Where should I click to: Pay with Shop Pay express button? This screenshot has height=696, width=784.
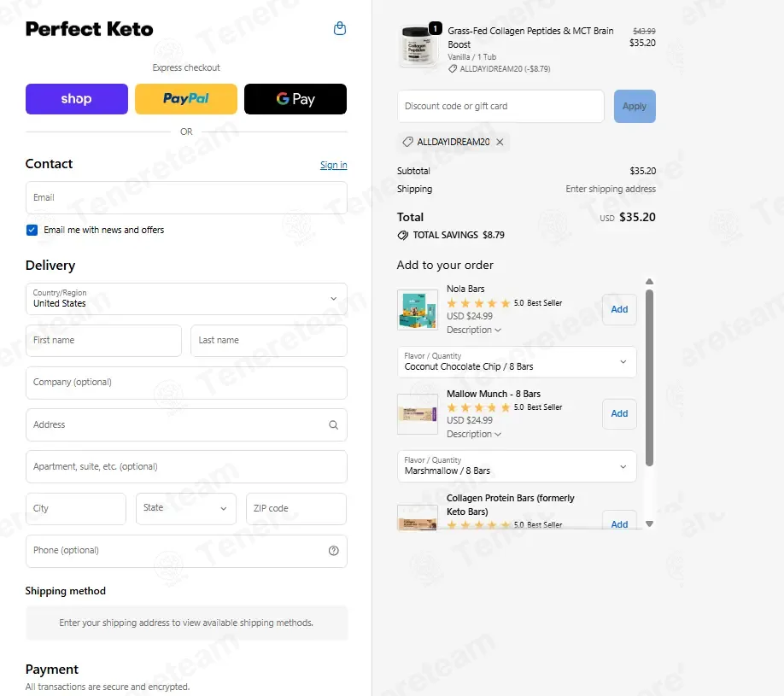77,99
